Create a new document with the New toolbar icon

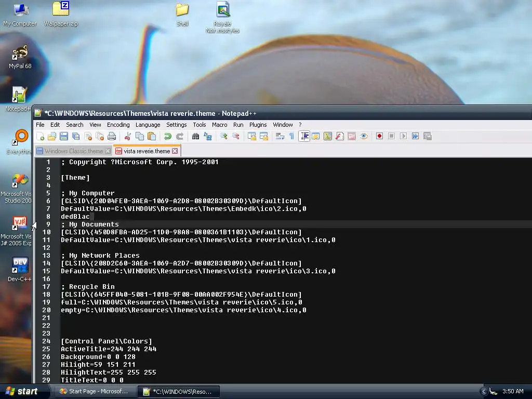point(40,137)
